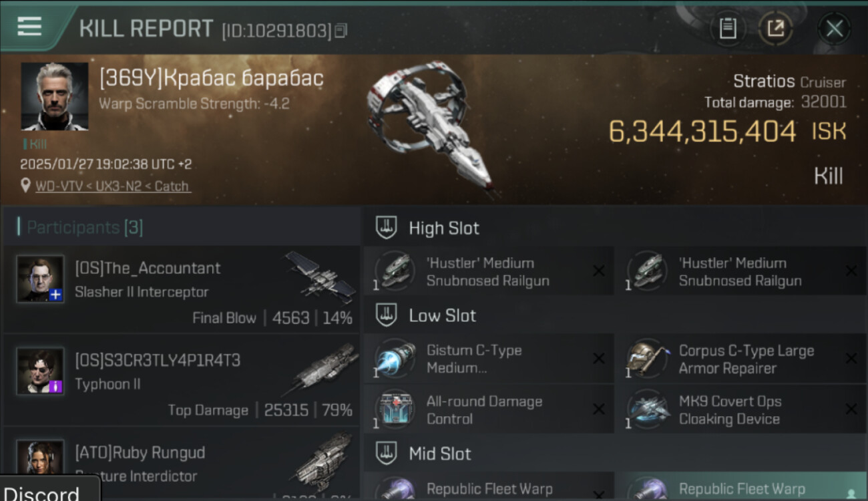Viewport: 868px width, 501px height.
Task: Open the hamburger menu
Action: pyautogui.click(x=29, y=27)
